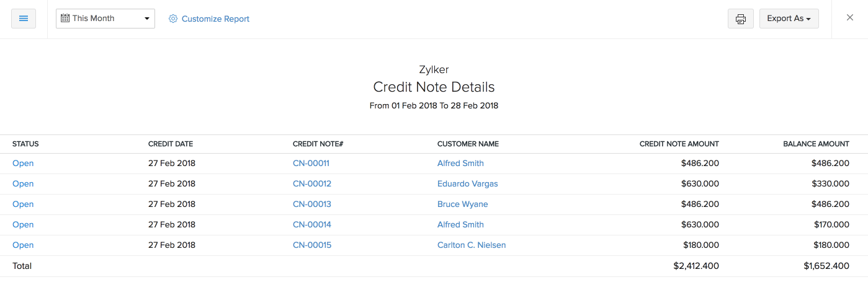
Task: Select customer Eduardo Vargas
Action: 467,184
